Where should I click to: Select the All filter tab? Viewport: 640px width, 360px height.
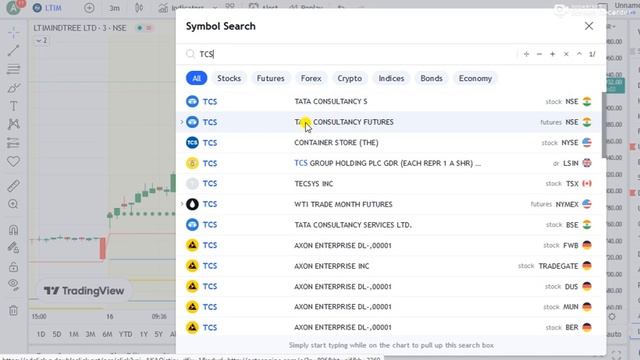click(x=196, y=78)
